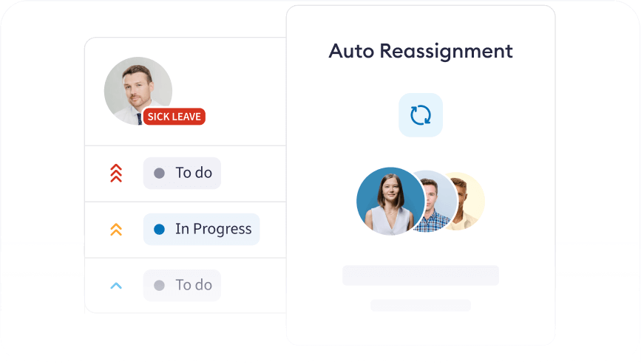
Task: Select the gray status dot in last To do
Action: [160, 285]
